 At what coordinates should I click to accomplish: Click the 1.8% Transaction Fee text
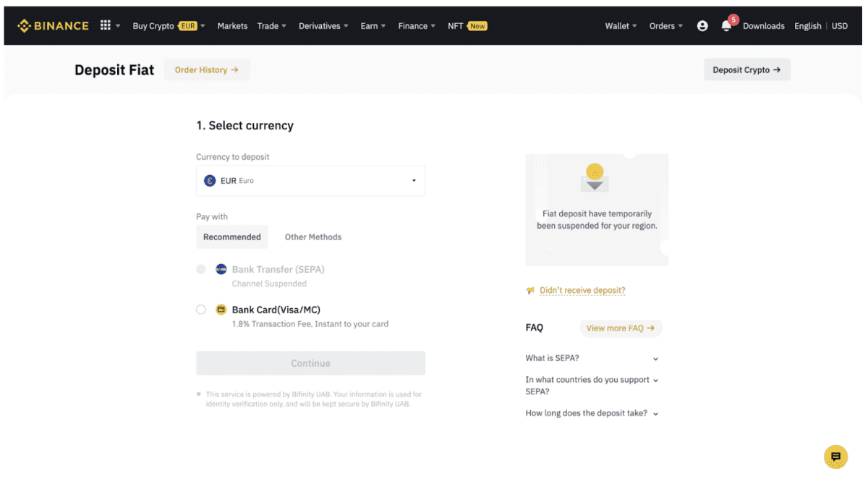point(310,324)
